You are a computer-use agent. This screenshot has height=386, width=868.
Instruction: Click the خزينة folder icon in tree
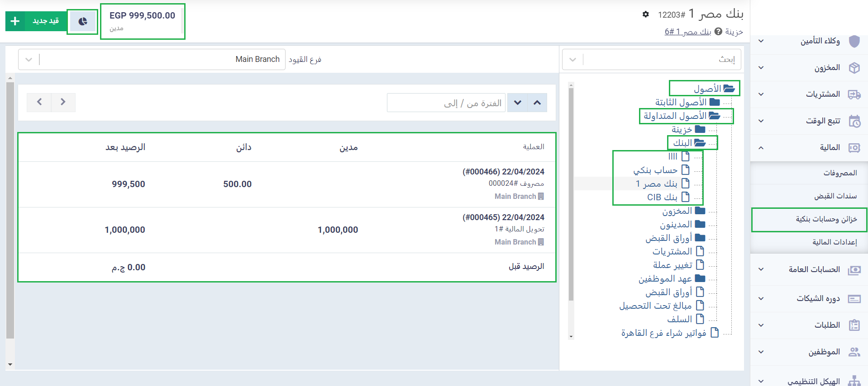(700, 129)
